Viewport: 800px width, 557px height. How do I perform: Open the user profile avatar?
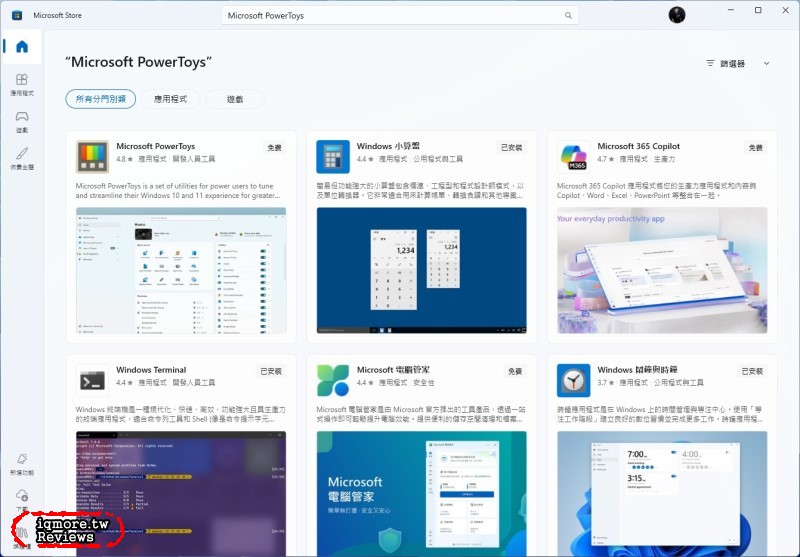point(677,15)
